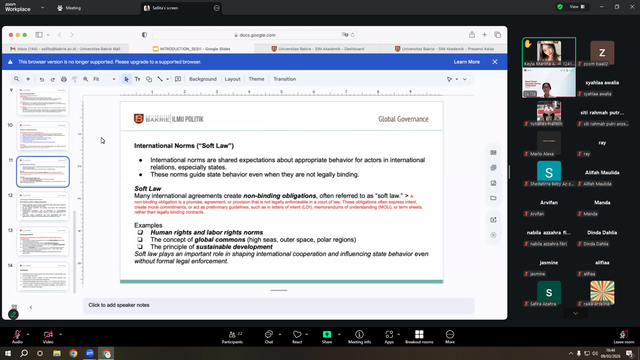
Task: Expand share options arrow next to Share
Action: [x=339, y=334]
